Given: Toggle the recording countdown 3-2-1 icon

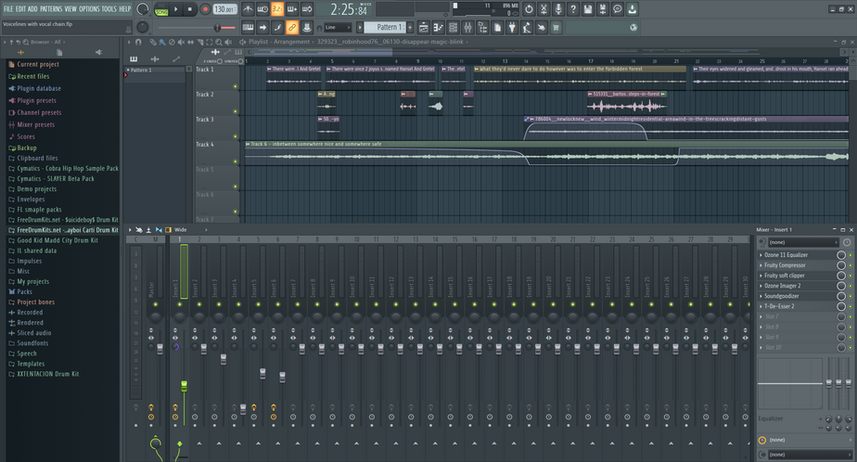Looking at the screenshot, I should 277,9.
